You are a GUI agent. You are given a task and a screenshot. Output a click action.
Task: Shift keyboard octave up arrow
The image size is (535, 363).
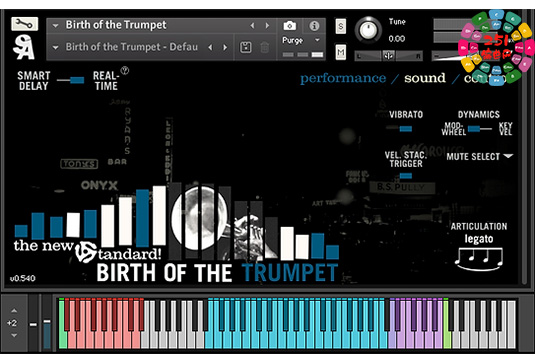(x=14, y=311)
